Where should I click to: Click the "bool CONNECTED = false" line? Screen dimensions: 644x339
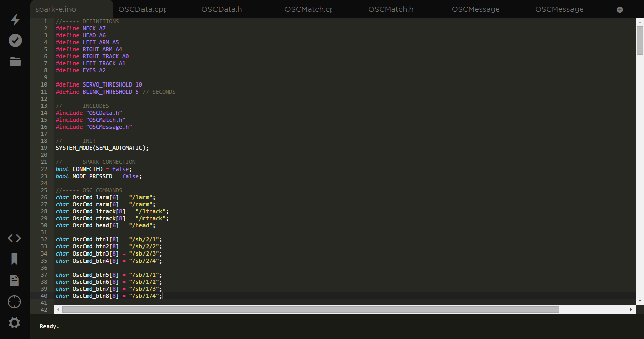pos(94,169)
